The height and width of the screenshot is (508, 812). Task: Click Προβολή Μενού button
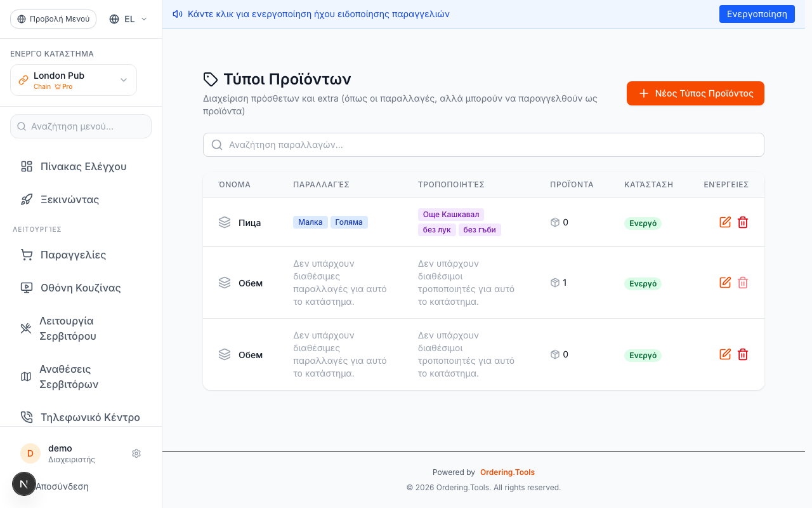pos(53,19)
